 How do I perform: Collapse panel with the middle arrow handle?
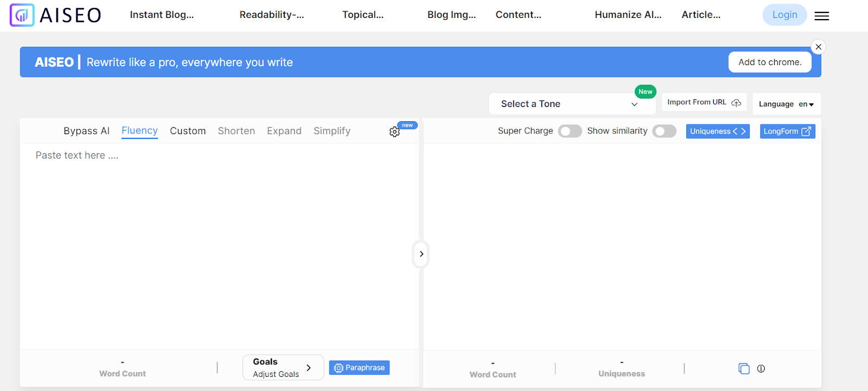[x=421, y=254]
